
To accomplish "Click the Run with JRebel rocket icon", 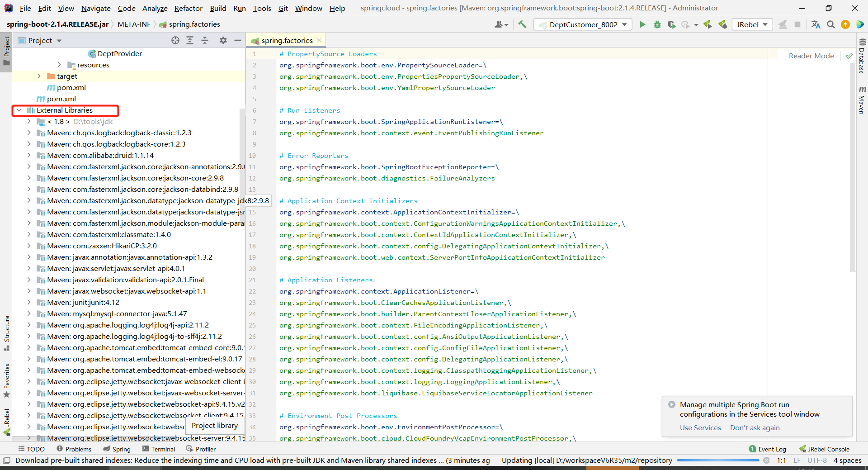I will coord(708,24).
